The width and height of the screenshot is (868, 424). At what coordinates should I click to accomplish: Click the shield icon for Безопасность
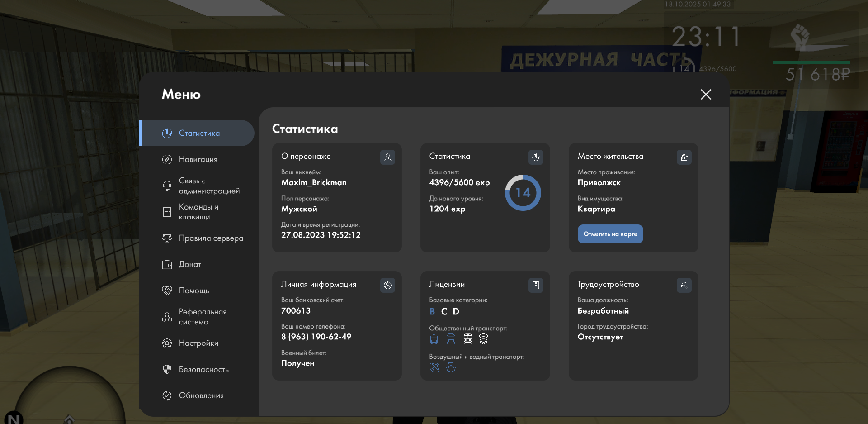(167, 369)
